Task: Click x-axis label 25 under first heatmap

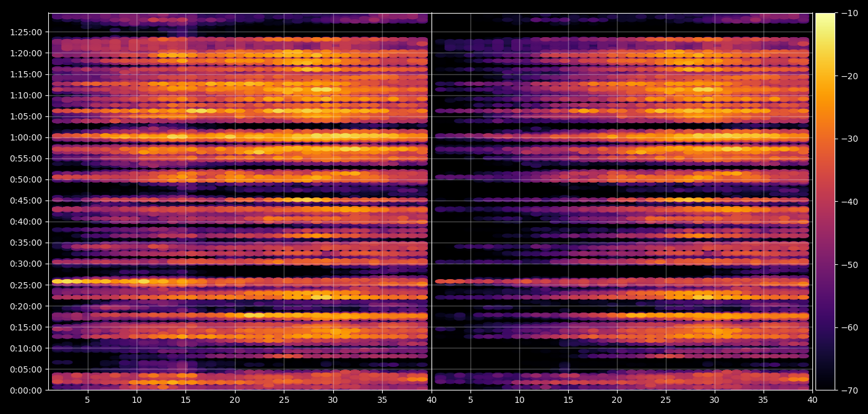Action: [284, 400]
